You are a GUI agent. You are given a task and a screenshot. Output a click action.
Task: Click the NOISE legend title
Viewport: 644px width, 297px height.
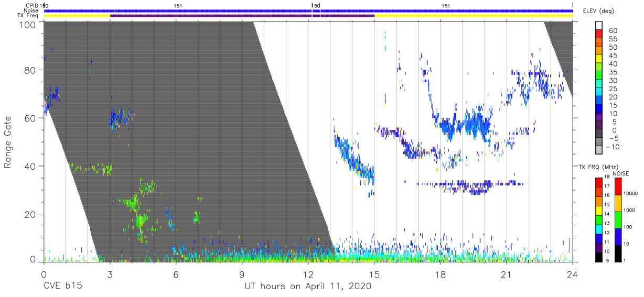[620, 174]
